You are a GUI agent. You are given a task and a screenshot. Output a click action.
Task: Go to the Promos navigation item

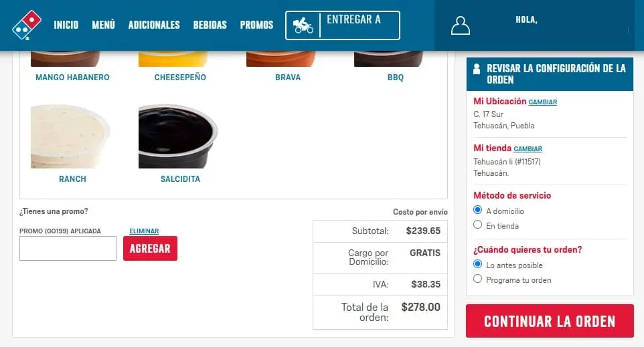(256, 25)
